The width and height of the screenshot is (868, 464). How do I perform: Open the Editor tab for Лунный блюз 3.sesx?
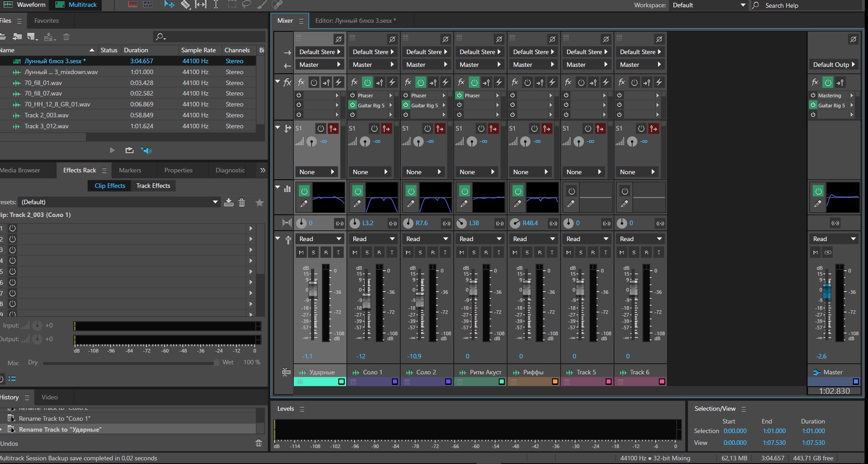[x=355, y=20]
